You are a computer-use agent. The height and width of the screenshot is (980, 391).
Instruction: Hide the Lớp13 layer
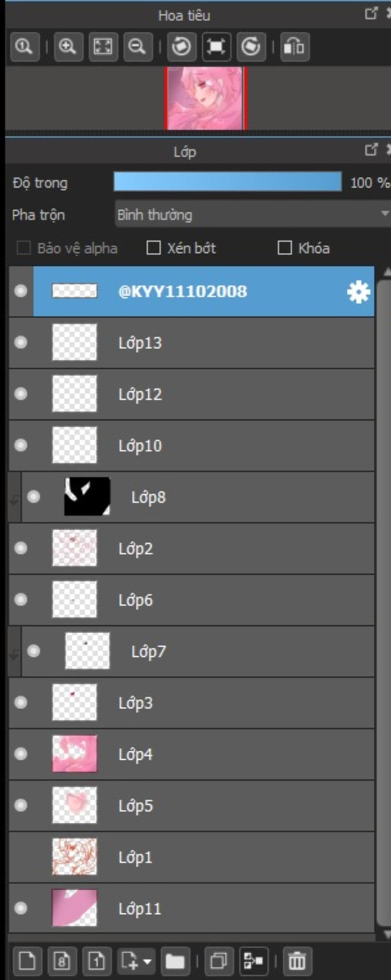tap(21, 342)
